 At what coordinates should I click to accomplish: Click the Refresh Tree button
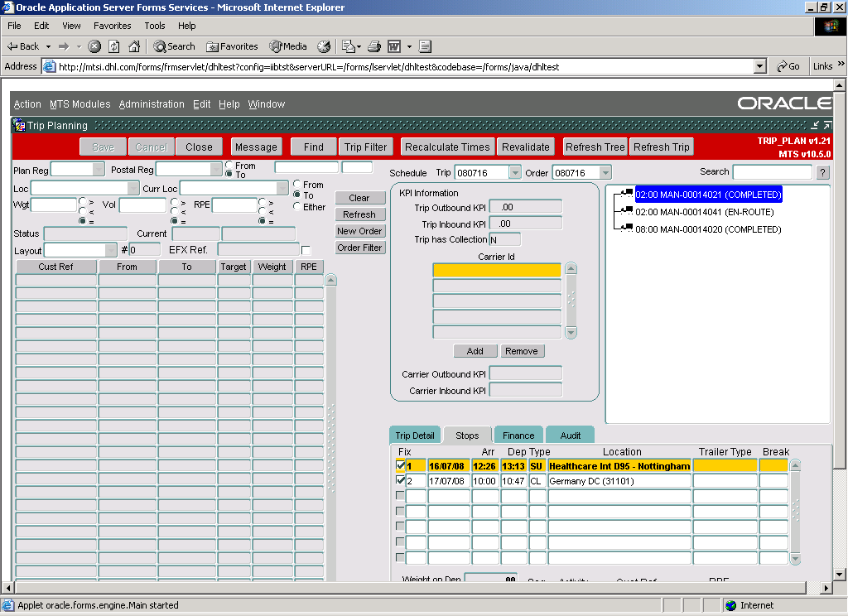595,147
